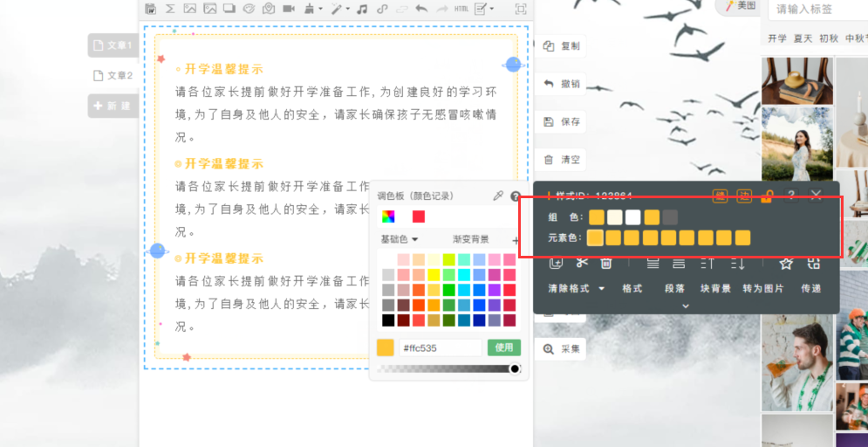This screenshot has height=447, width=868.
Task: Expand the style panel bottom chevron
Action: coord(686,306)
